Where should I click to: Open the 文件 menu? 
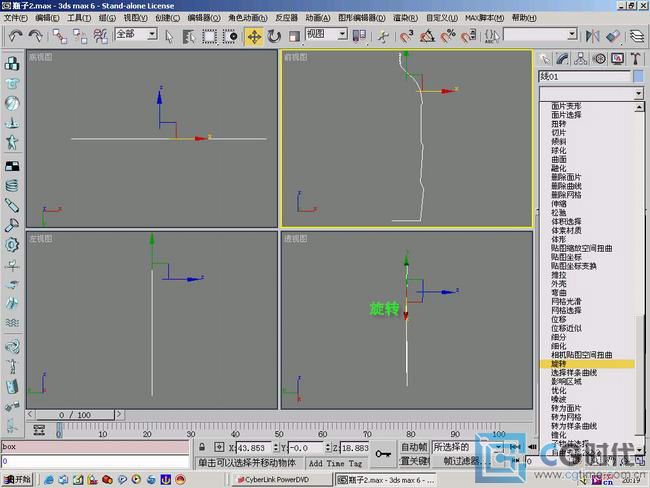16,18
